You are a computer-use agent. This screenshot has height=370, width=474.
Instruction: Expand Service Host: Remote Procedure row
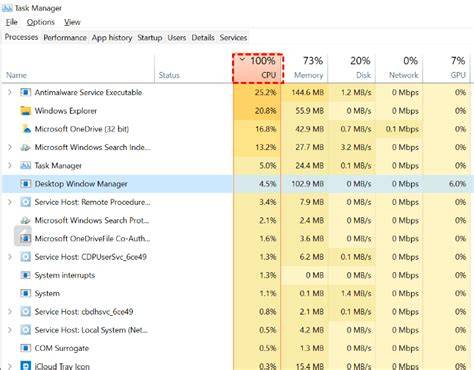(10, 202)
